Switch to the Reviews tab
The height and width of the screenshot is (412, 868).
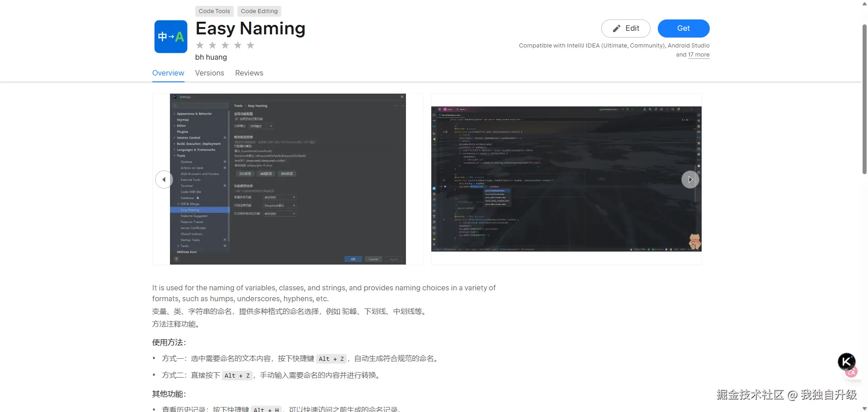249,73
